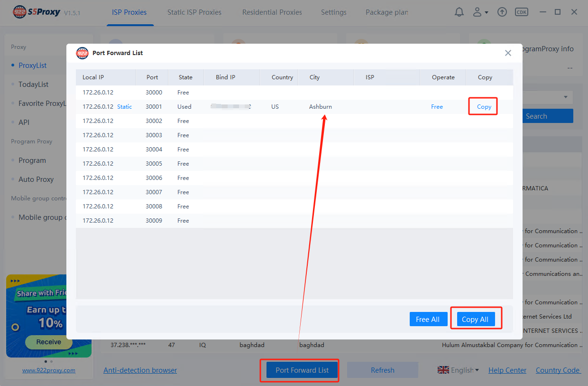The height and width of the screenshot is (386, 588).
Task: Click the UK flag language icon
Action: tap(443, 370)
